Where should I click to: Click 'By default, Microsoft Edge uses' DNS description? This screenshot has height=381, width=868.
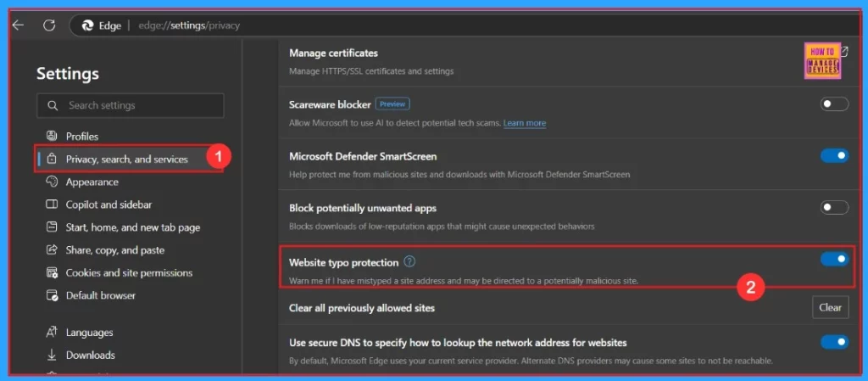coord(531,361)
